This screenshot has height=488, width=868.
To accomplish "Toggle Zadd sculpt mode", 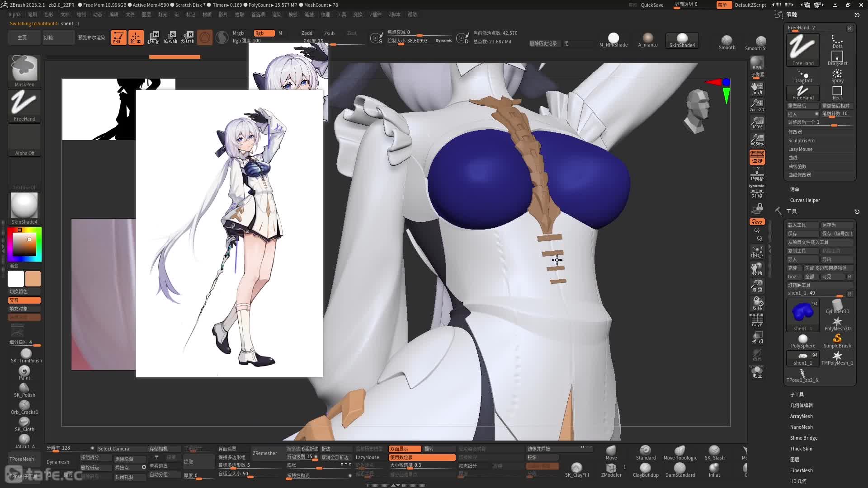I will coord(307,33).
